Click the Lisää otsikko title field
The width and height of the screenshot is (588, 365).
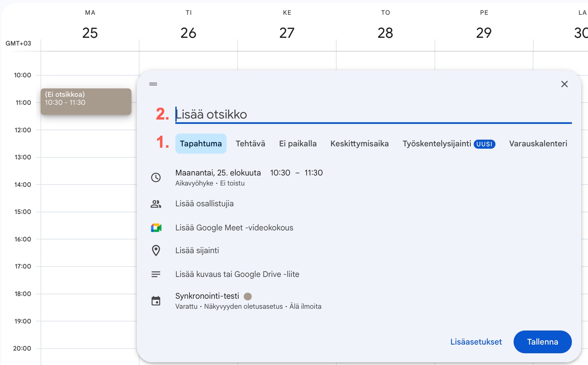tap(372, 115)
